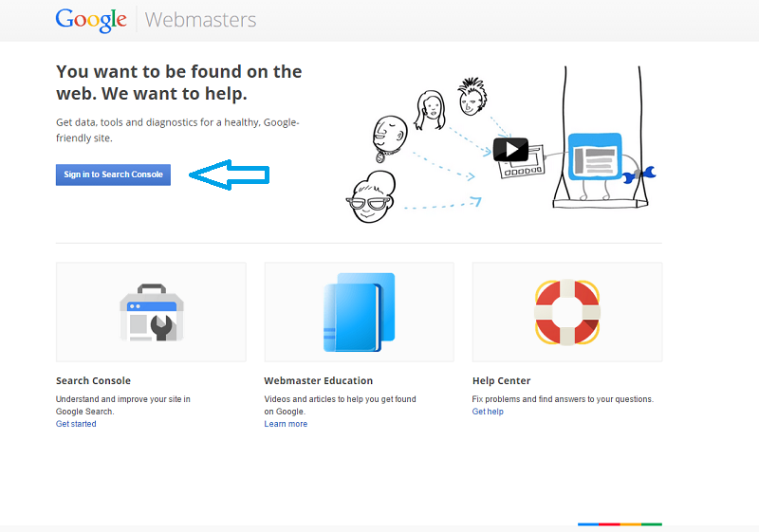
Task: Follow the Learn more link
Action: (286, 424)
